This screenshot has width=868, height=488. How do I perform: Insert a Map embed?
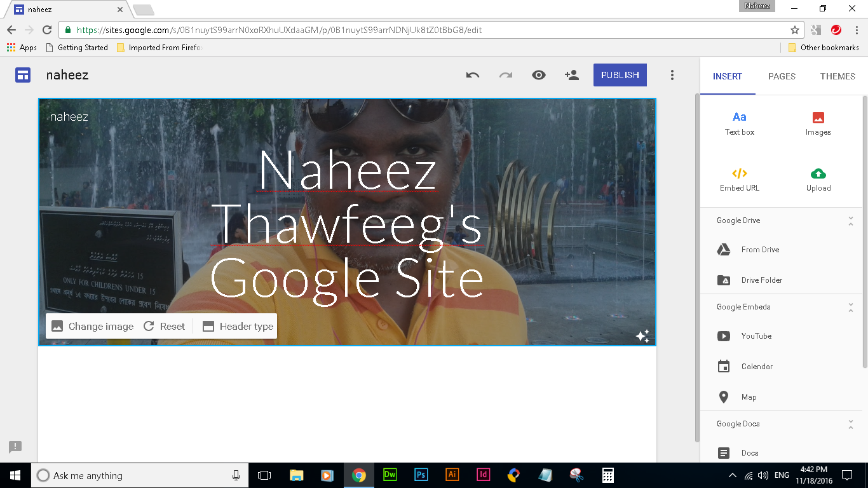click(x=749, y=396)
